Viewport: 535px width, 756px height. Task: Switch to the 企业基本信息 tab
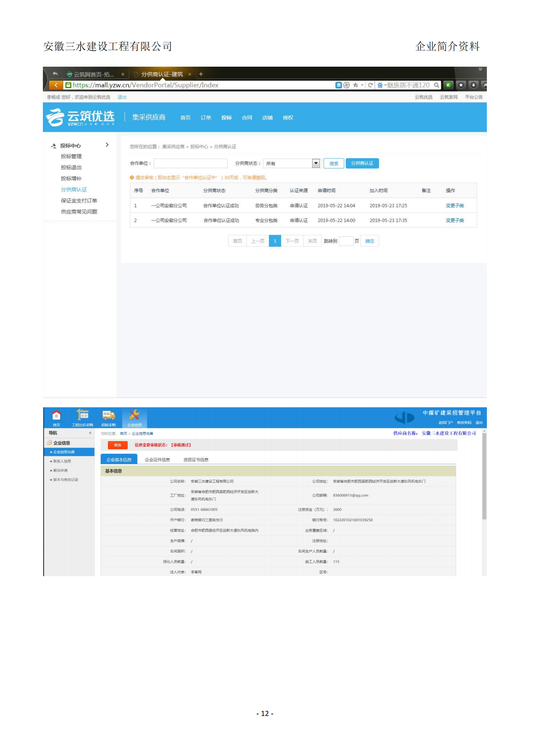point(119,459)
